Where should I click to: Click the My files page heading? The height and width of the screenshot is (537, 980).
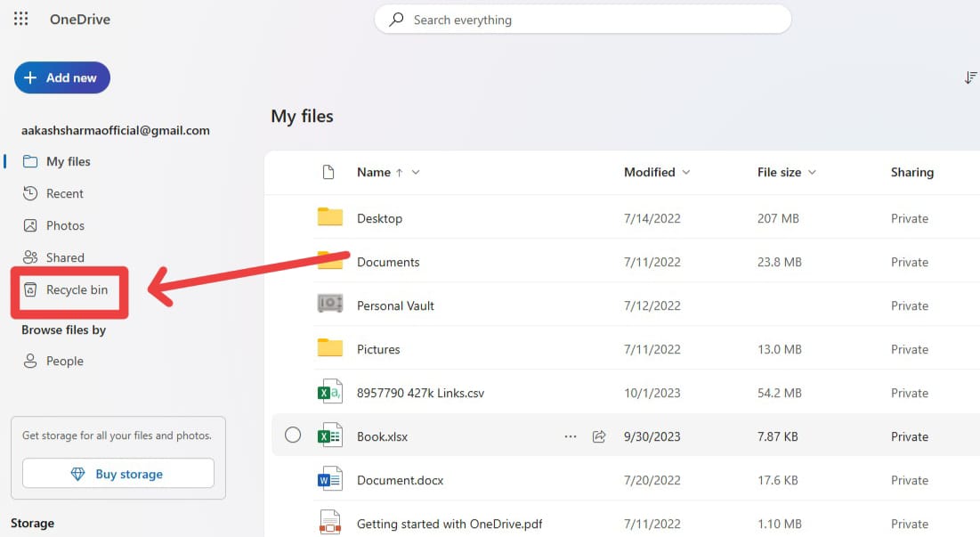(x=302, y=116)
